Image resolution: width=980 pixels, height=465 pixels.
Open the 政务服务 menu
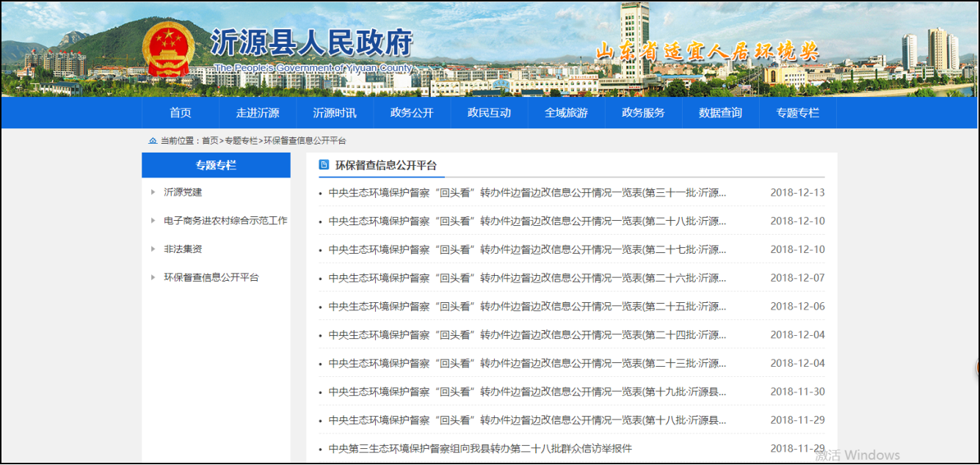[x=643, y=113]
